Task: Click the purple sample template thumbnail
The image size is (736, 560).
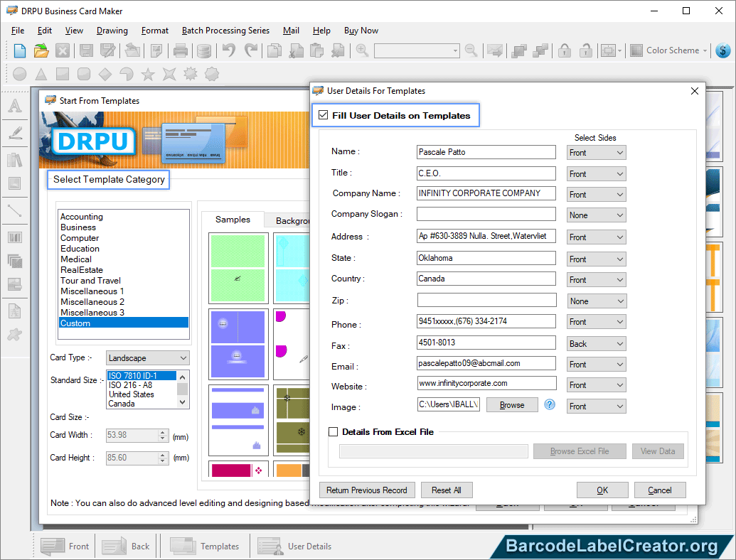Action: (x=238, y=344)
